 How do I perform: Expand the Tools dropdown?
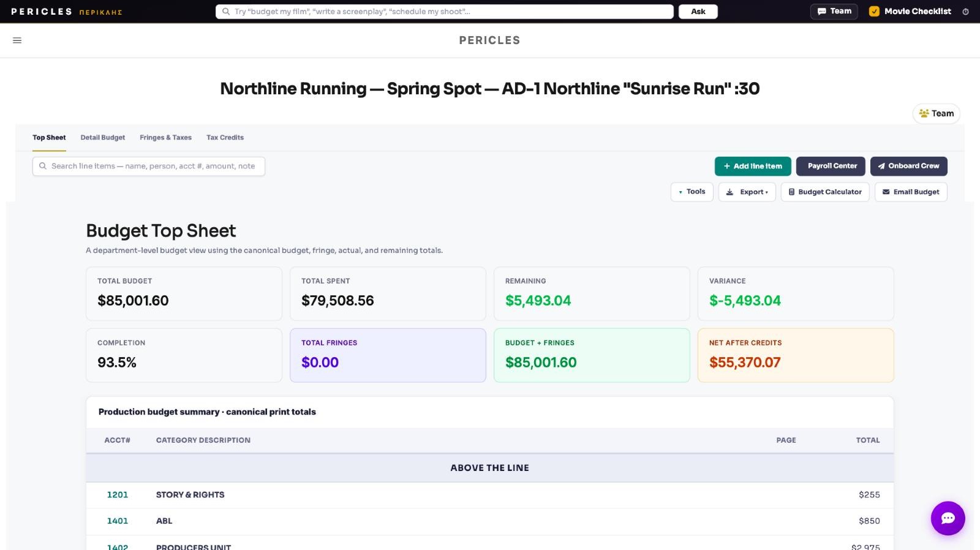[692, 192]
